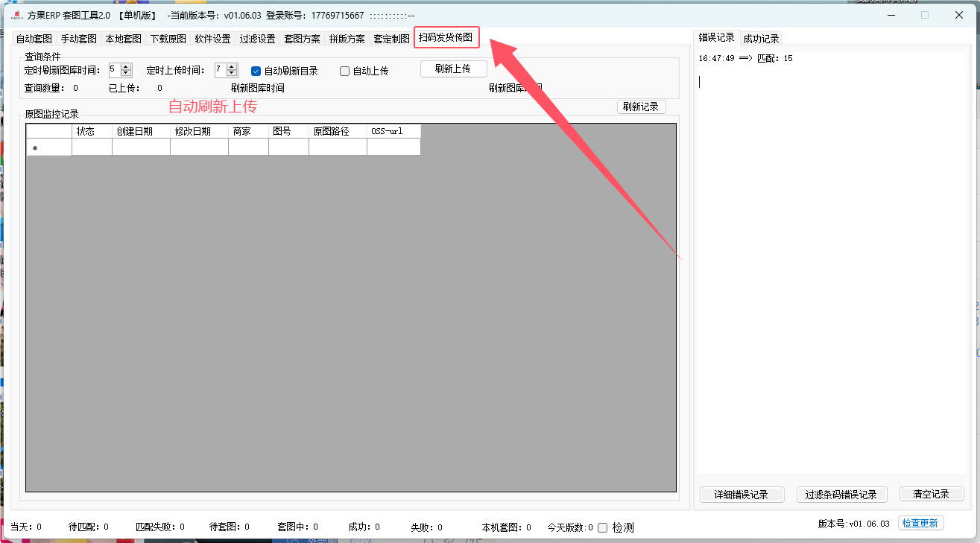The width and height of the screenshot is (980, 543).
Task: Click the 方果ERP app icon in title bar
Action: (17, 15)
